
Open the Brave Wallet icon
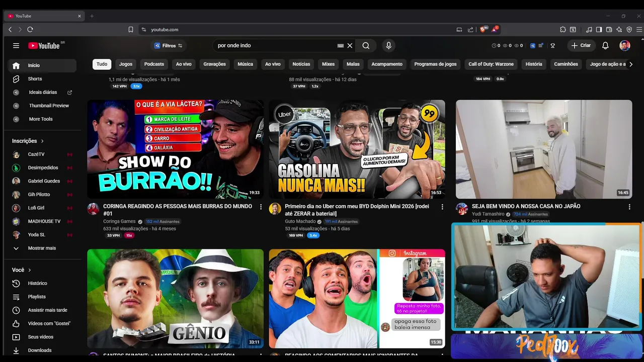(x=609, y=30)
